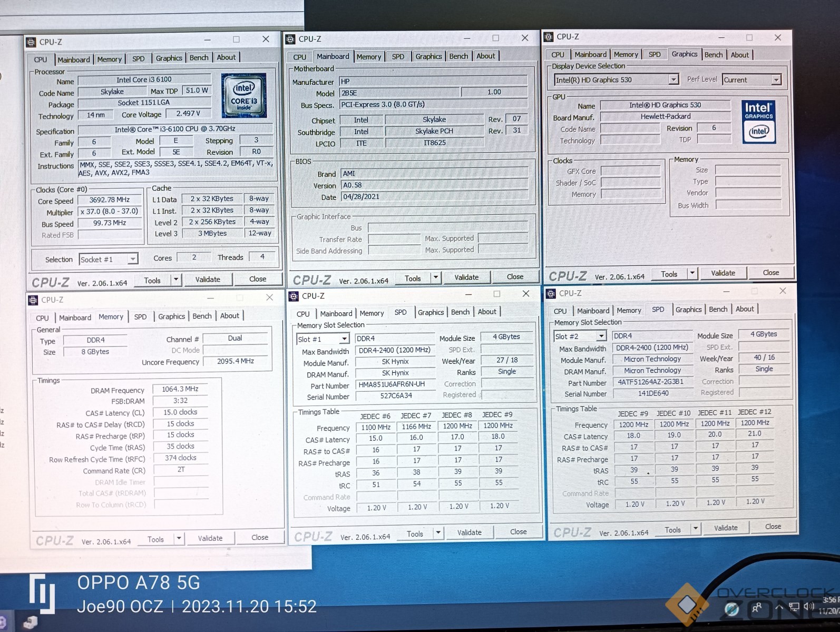Screen dimensions: 840x632
Task: Click the Core Speed value 3692.78 MHz
Action: [110, 200]
